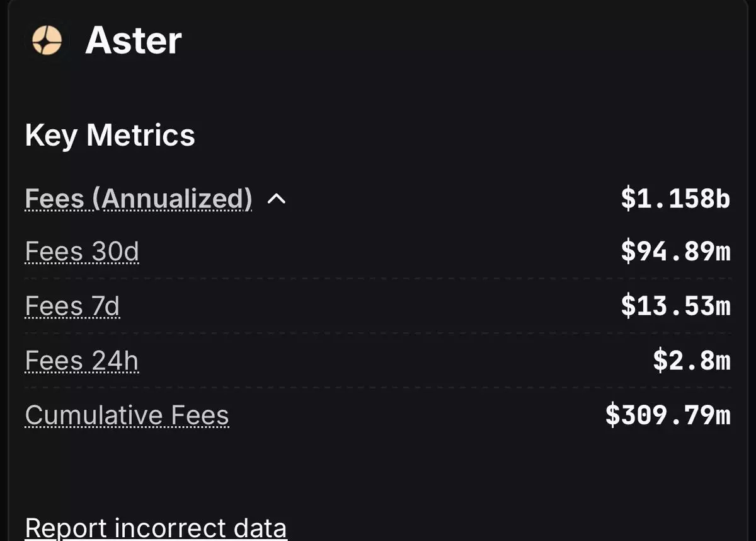Image resolution: width=756 pixels, height=541 pixels.
Task: Click the dashed divider below Fees 7d
Action: [378, 333]
